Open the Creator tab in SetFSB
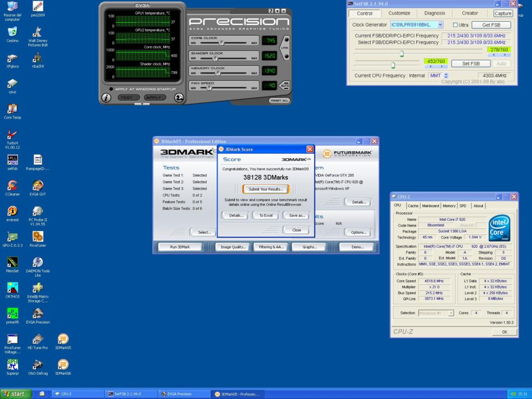 tap(470, 13)
